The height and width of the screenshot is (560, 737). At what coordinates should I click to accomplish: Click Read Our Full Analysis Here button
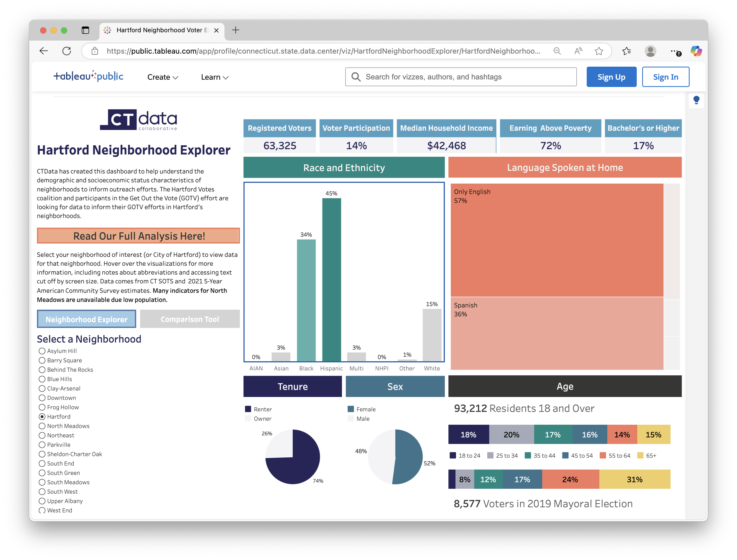(x=139, y=236)
